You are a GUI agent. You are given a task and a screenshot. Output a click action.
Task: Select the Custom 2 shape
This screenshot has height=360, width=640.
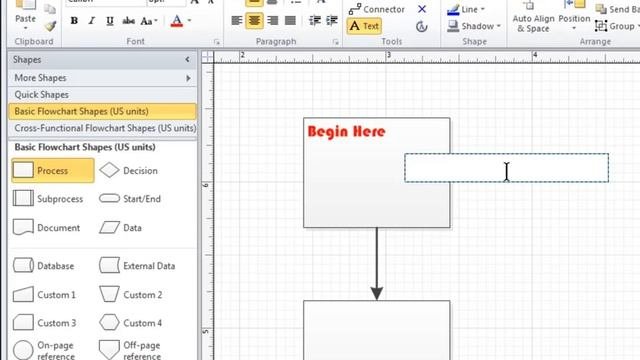(x=131, y=294)
